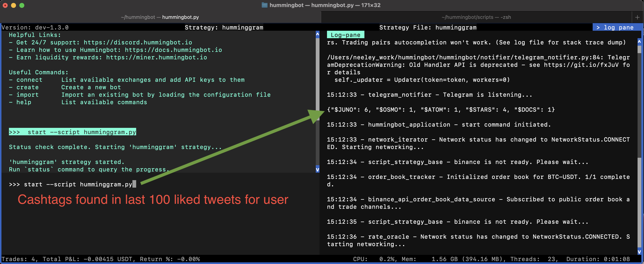Open the git.io/fxJuV deprecation link
The image size is (644, 264).
(581, 65)
